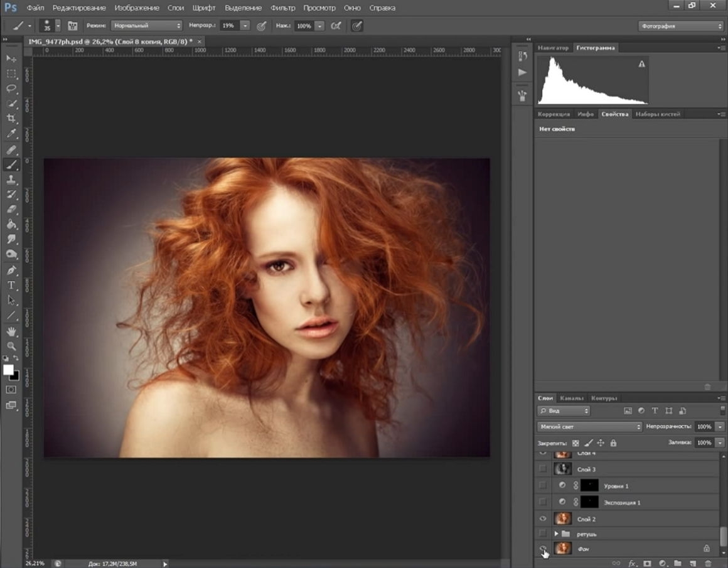This screenshot has width=728, height=568.
Task: Select the Line shape tool
Action: pyautogui.click(x=11, y=315)
